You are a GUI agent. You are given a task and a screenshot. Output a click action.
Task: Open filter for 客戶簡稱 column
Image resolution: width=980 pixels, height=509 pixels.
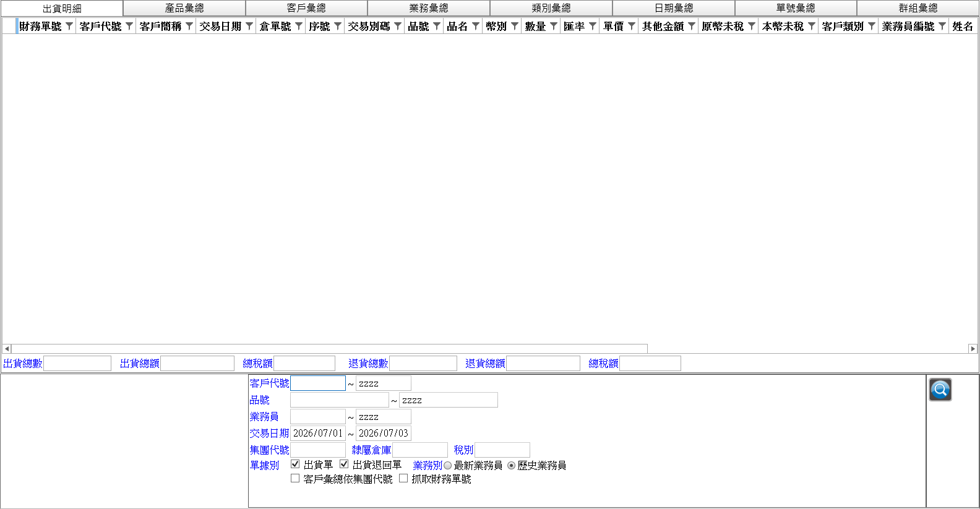coord(189,26)
